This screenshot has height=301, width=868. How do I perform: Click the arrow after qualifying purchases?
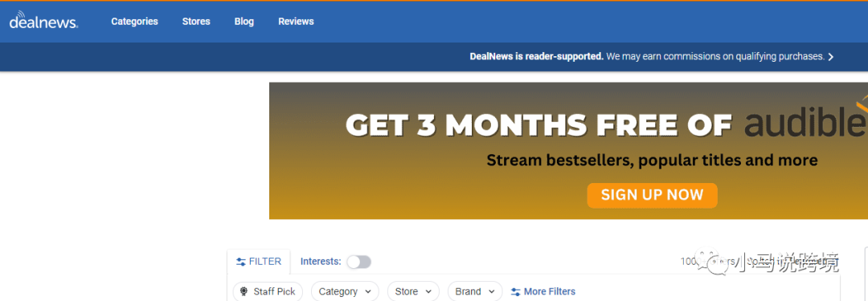pos(830,56)
